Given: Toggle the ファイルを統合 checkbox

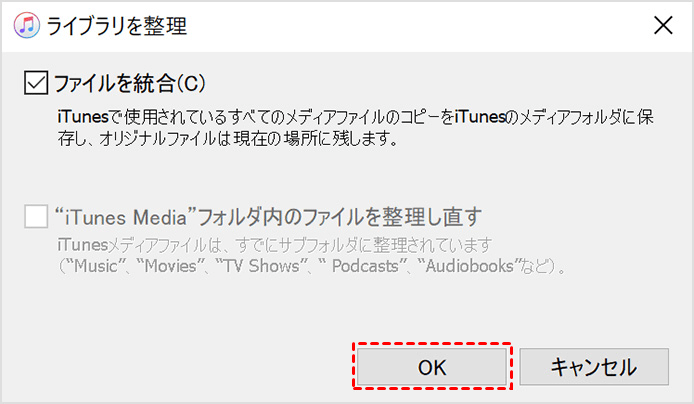Looking at the screenshot, I should 36,83.
